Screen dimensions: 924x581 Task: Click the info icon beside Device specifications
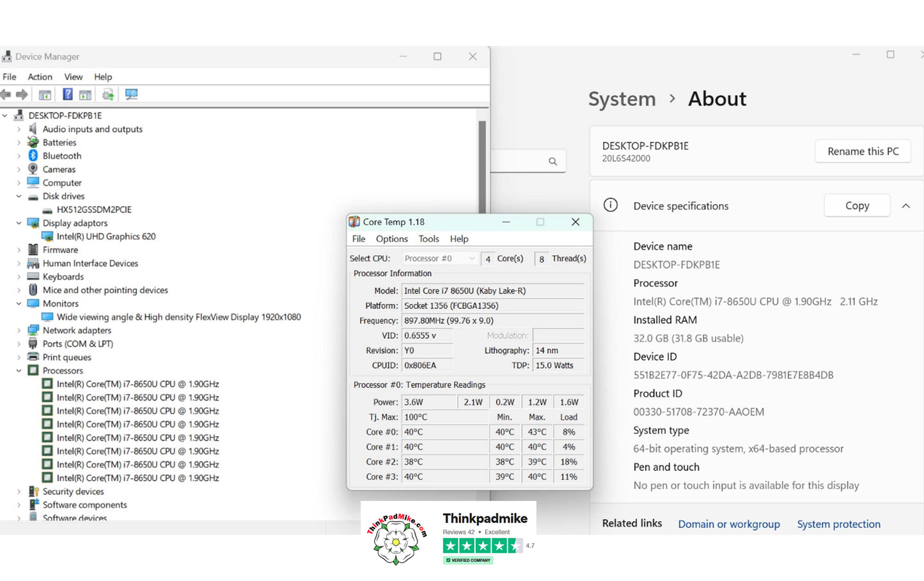[x=611, y=205]
